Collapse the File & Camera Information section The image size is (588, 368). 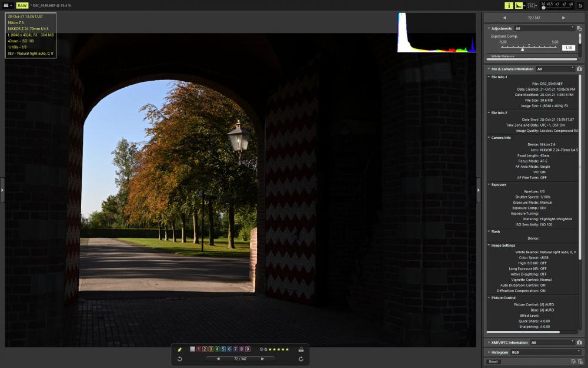(489, 69)
